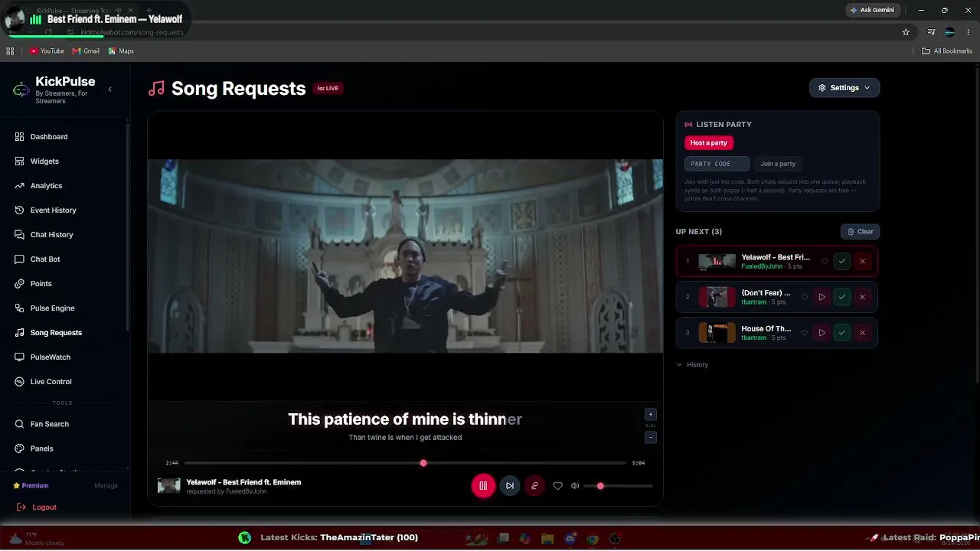
Task: Remove the (Don't Fear) request
Action: [862, 297]
